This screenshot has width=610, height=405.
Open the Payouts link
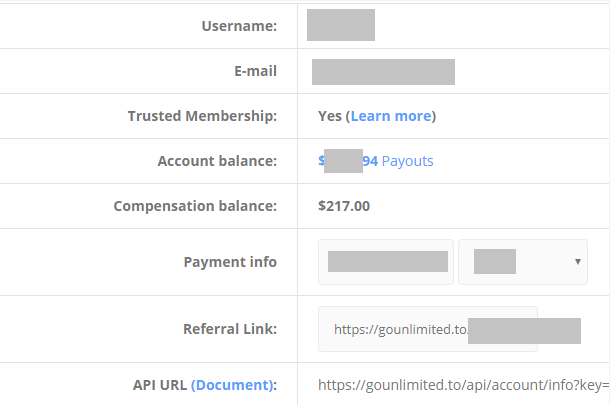point(408,161)
